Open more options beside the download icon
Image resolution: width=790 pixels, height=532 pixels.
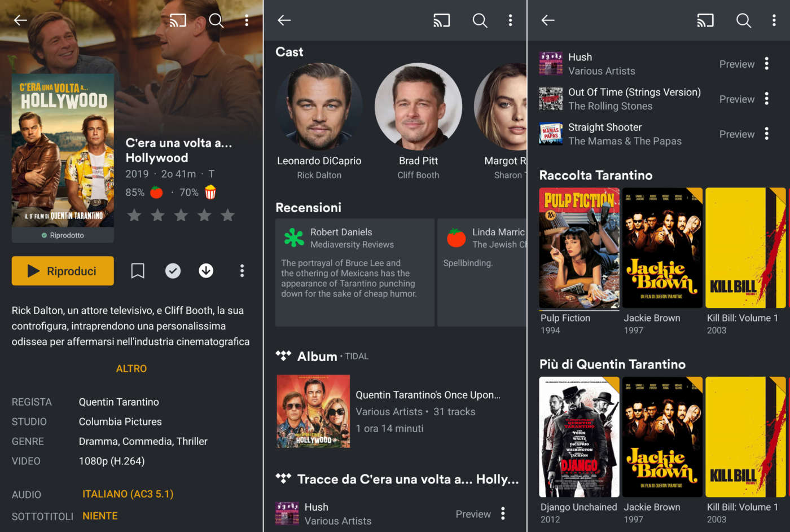coord(242,271)
